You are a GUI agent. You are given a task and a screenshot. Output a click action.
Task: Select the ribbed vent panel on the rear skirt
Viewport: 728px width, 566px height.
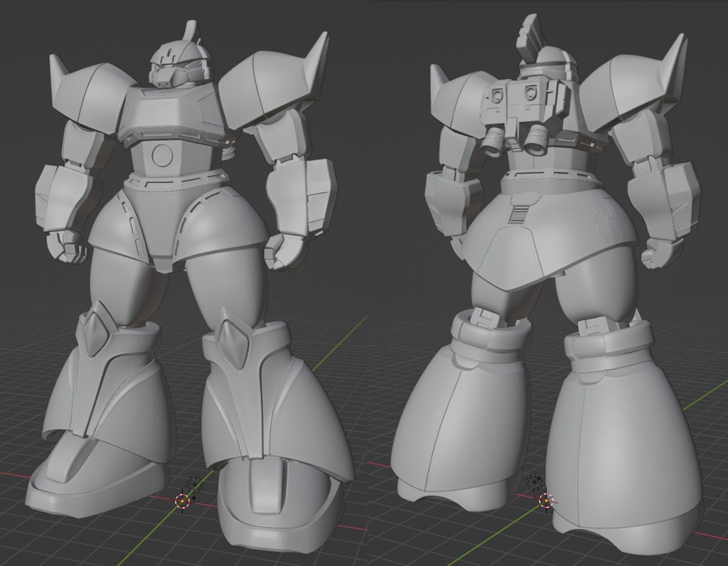[x=518, y=216]
